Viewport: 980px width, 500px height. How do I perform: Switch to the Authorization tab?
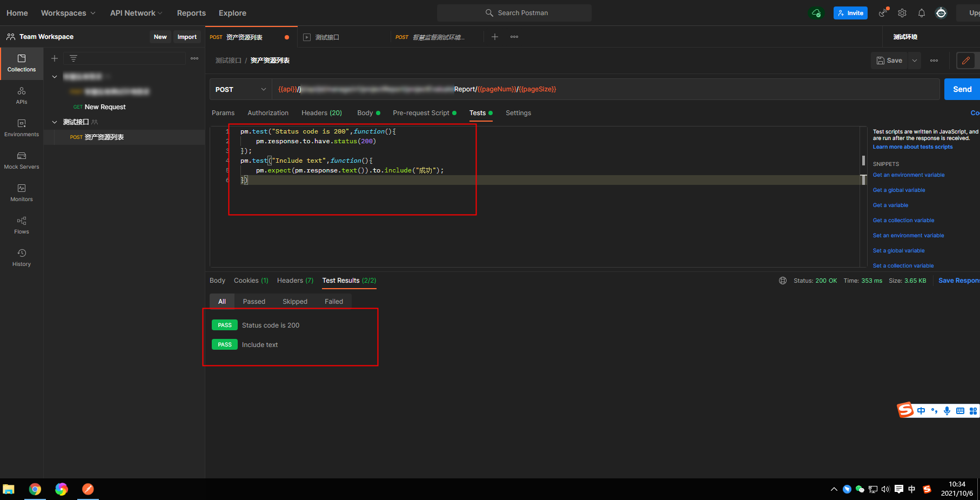point(268,113)
